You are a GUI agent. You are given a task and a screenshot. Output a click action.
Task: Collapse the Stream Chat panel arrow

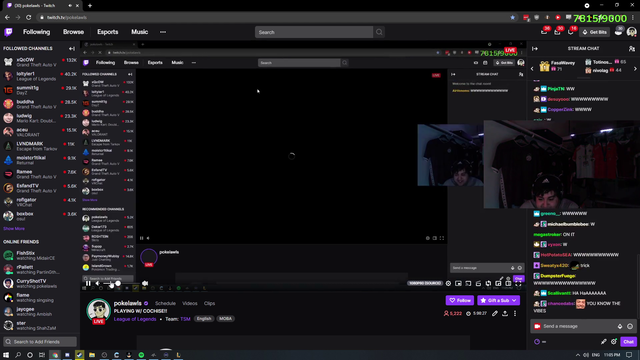(x=535, y=49)
